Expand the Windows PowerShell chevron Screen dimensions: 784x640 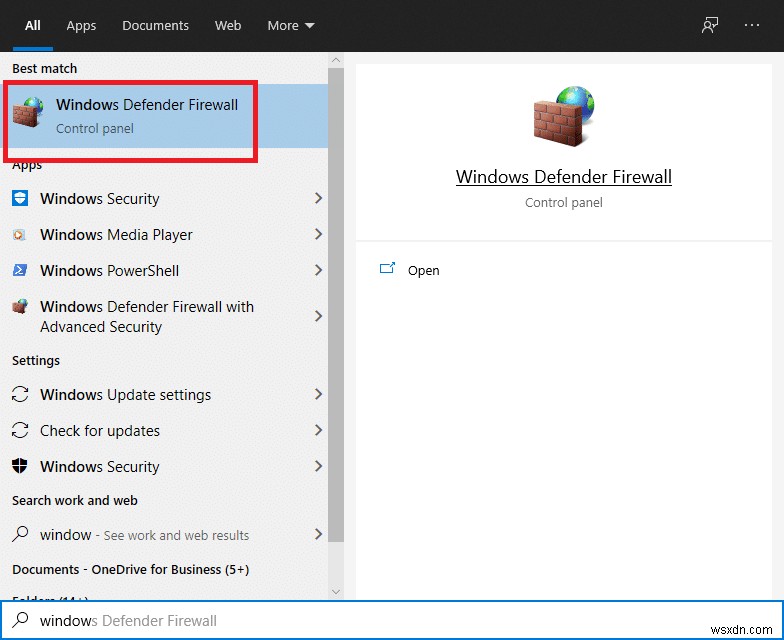pos(318,270)
